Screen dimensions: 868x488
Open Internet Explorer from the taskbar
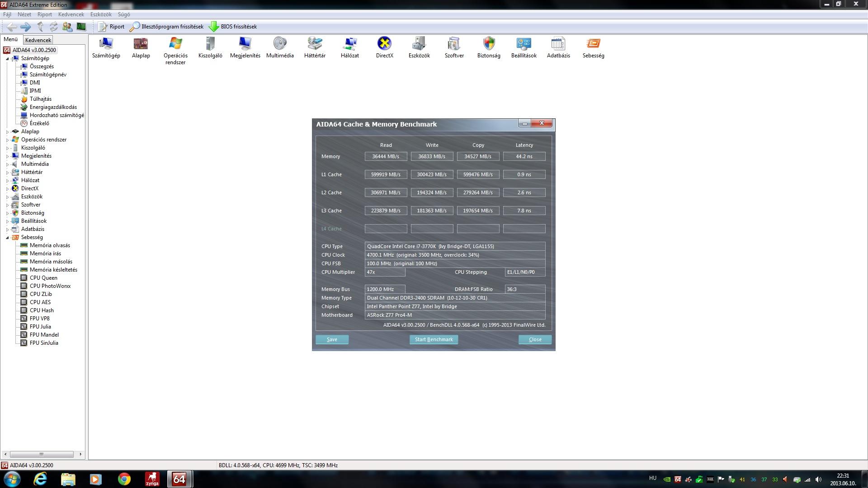pos(40,479)
